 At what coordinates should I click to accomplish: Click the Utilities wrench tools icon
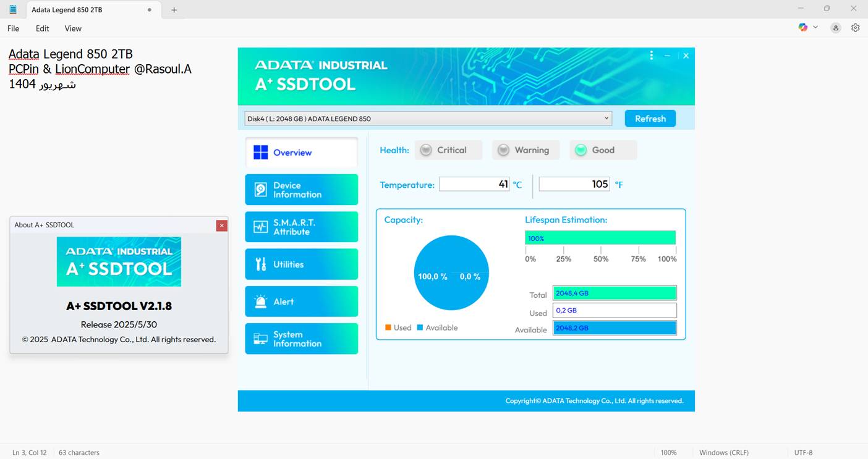tap(261, 264)
